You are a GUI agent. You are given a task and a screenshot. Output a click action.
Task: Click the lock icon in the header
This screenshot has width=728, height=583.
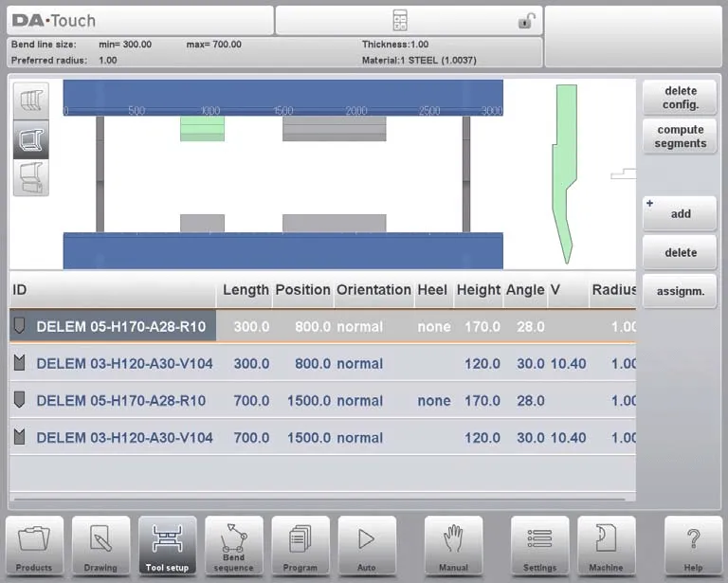(525, 21)
